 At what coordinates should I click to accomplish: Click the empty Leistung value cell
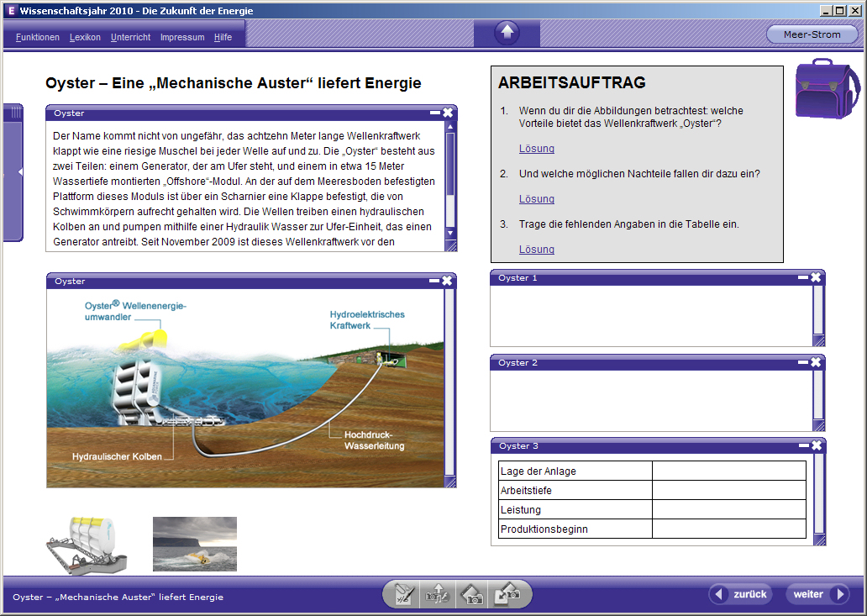(728, 509)
